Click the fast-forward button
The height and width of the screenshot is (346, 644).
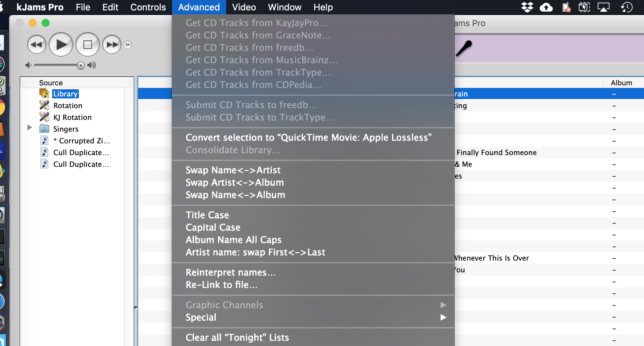[112, 45]
